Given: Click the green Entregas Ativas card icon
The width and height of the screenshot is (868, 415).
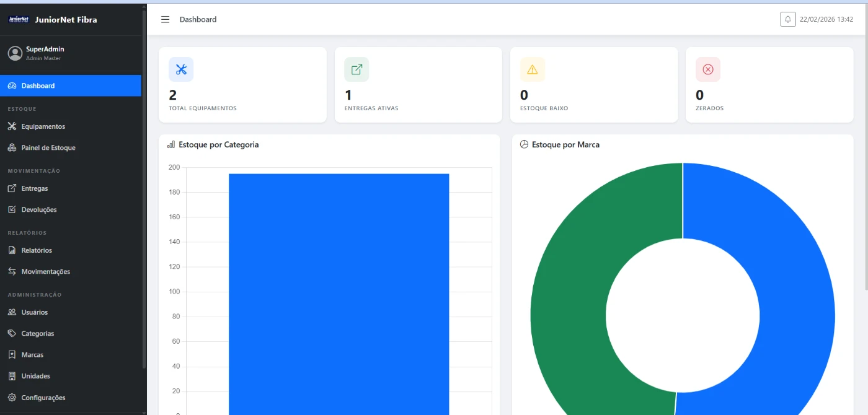Looking at the screenshot, I should 356,69.
